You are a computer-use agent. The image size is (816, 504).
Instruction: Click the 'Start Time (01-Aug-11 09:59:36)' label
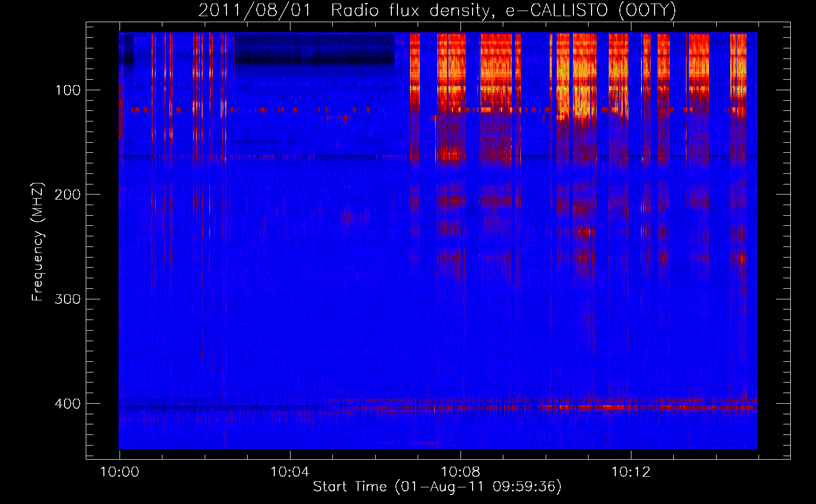(437, 487)
